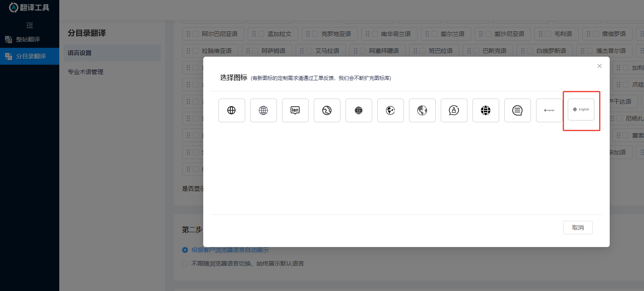This screenshot has height=291, width=644.
Task: Select the highlighted "English" globe icon
Action: coord(581,109)
